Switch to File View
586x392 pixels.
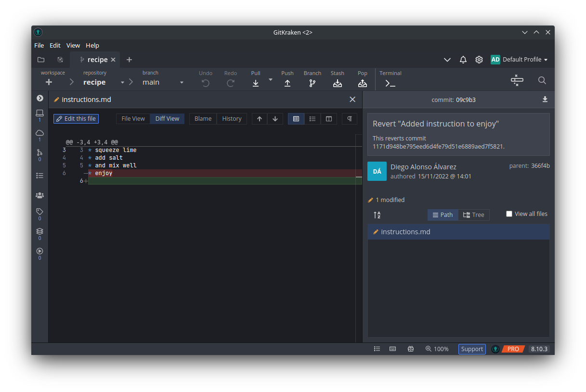(133, 119)
